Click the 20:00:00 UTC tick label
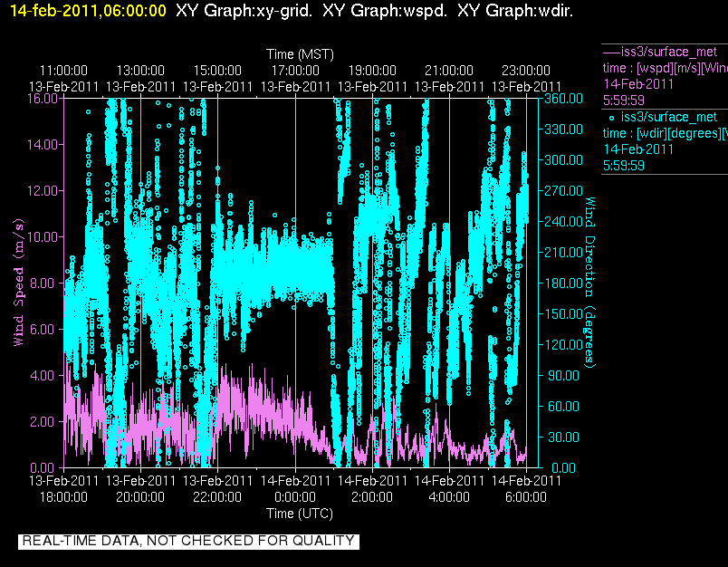The width and height of the screenshot is (728, 567). click(140, 497)
